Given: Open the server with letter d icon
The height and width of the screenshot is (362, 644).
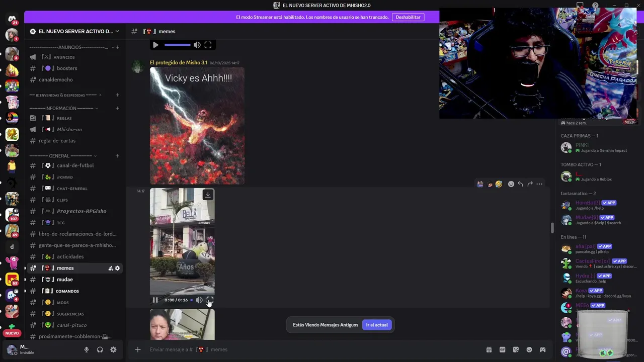Looking at the screenshot, I should (12, 247).
